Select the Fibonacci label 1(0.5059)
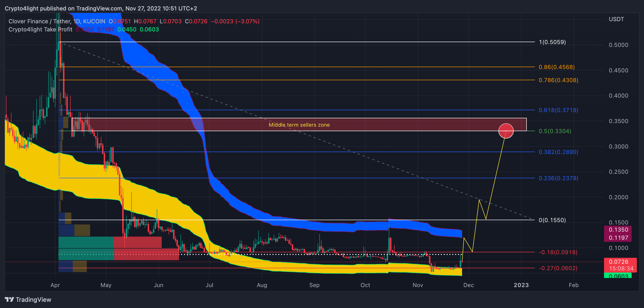The width and height of the screenshot is (644, 308). [552, 42]
